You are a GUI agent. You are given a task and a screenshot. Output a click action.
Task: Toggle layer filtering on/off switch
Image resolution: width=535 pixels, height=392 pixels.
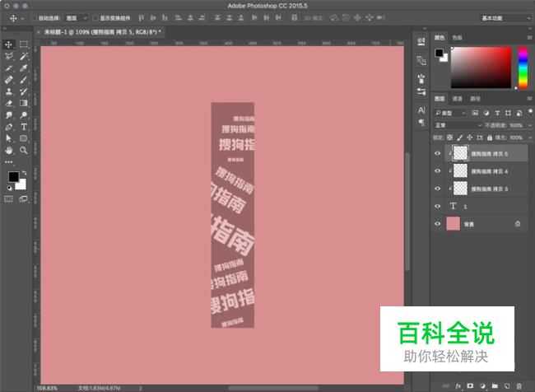tap(530, 111)
